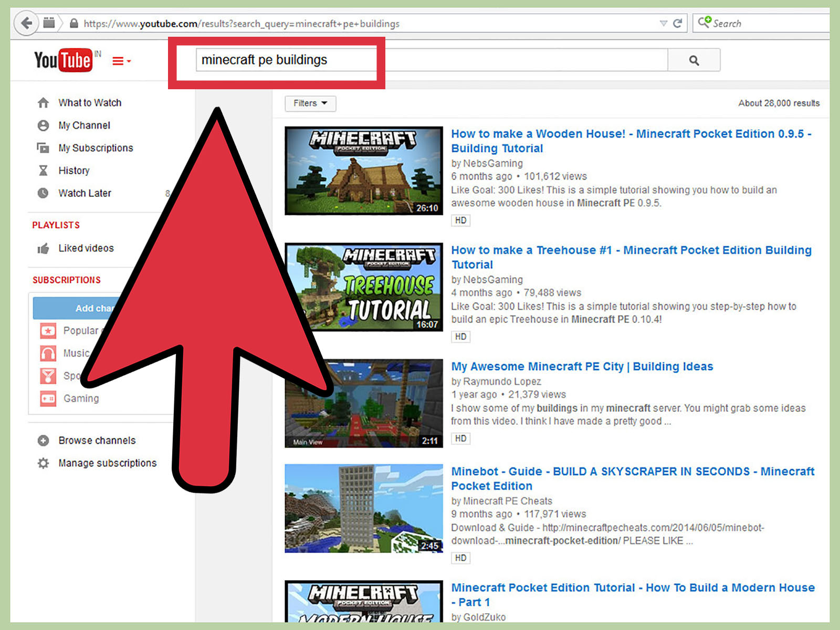Click in the YouTube search text field

430,60
